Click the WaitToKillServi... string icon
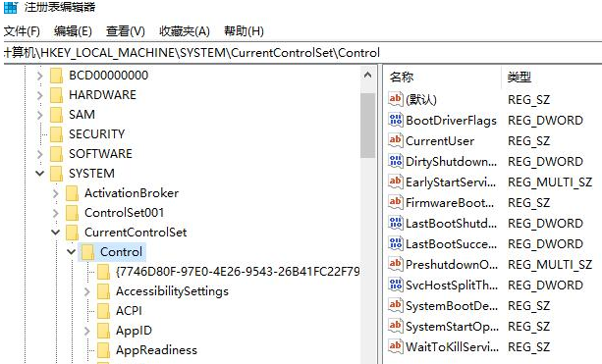Viewport: 602px width, 364px height. (396, 346)
